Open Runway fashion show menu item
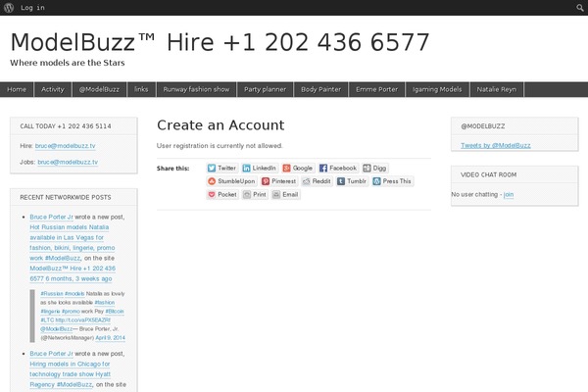Viewport: 588px width, 392px height. pyautogui.click(x=196, y=89)
